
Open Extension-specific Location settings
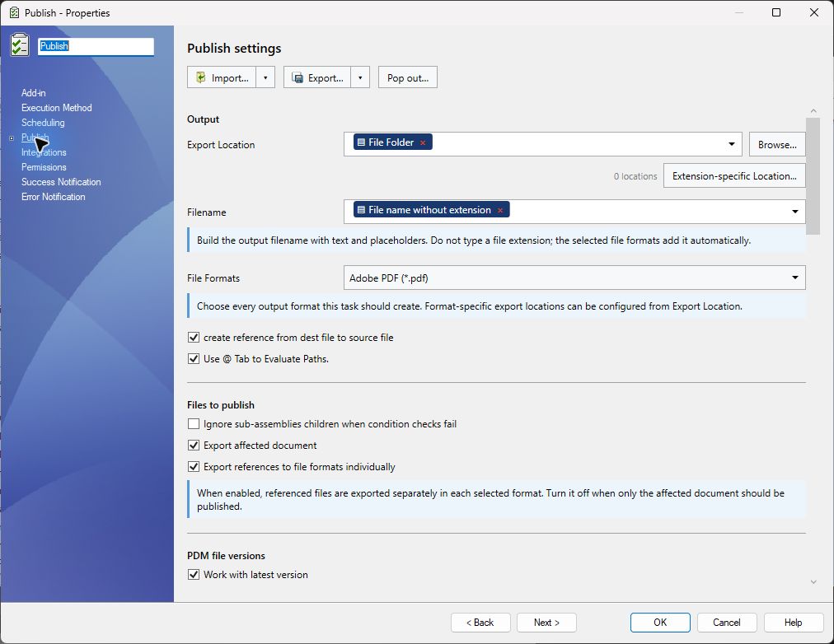coord(734,176)
